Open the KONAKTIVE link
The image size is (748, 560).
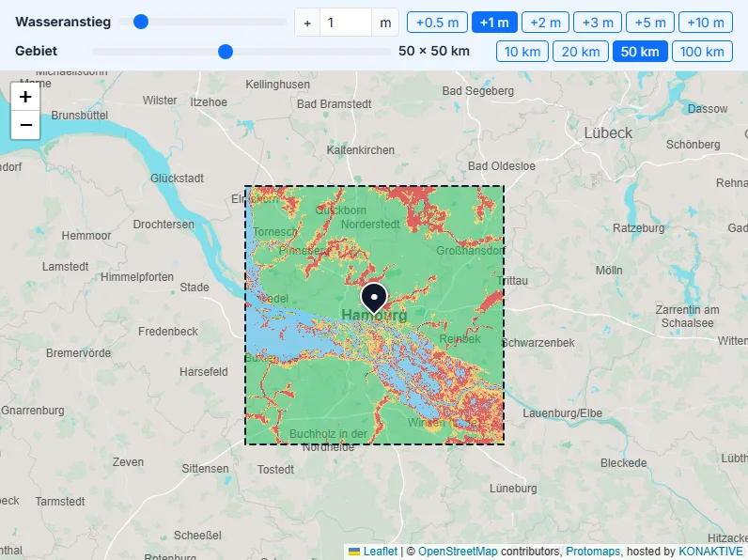click(x=710, y=552)
